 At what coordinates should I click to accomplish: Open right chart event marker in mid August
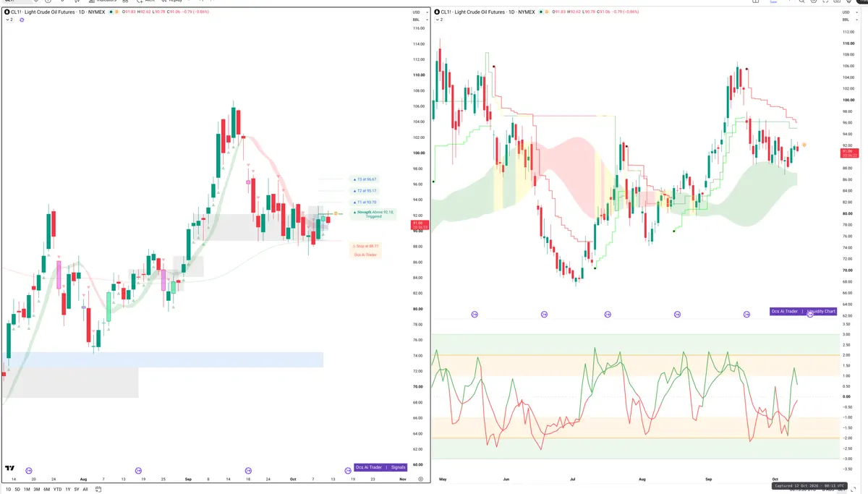coord(677,315)
